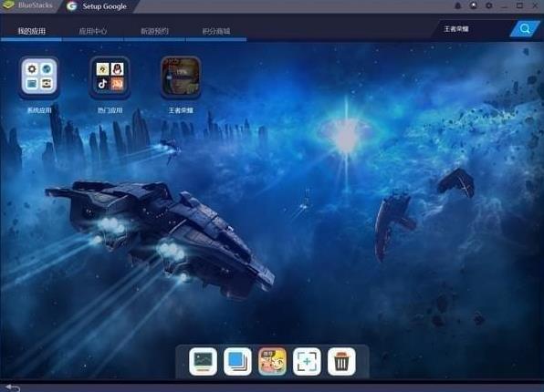Click the 系统应用 label
Image resolution: width=544 pixels, height=392 pixels.
click(x=39, y=110)
